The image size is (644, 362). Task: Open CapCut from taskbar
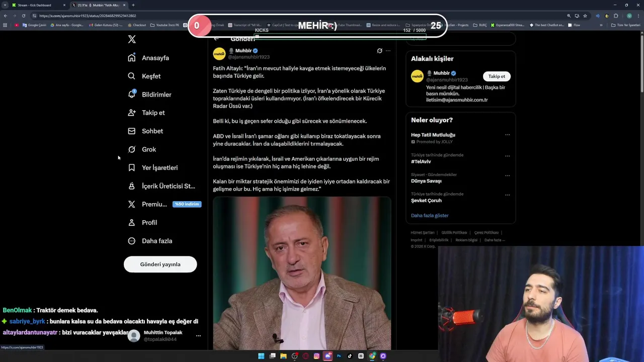pos(361,356)
